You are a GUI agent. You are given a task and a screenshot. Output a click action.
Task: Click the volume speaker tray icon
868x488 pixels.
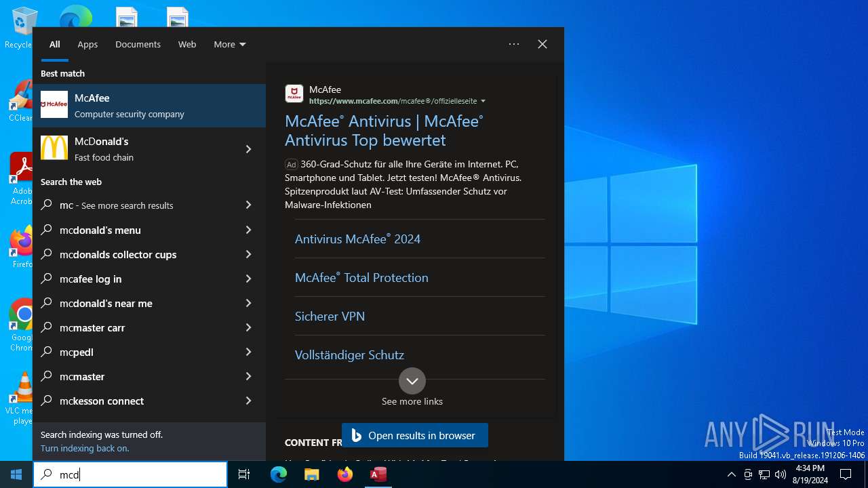click(x=781, y=474)
